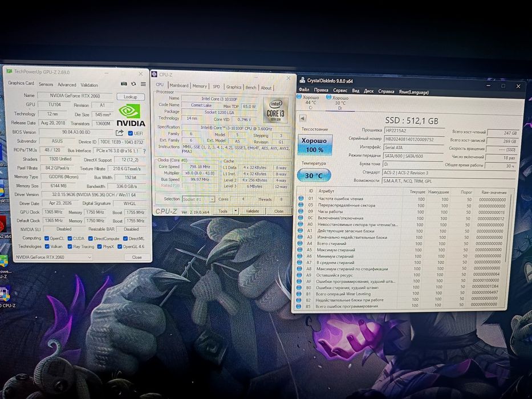Open the CPU-Z Bench tab
The height and width of the screenshot is (399, 532).
(x=251, y=87)
